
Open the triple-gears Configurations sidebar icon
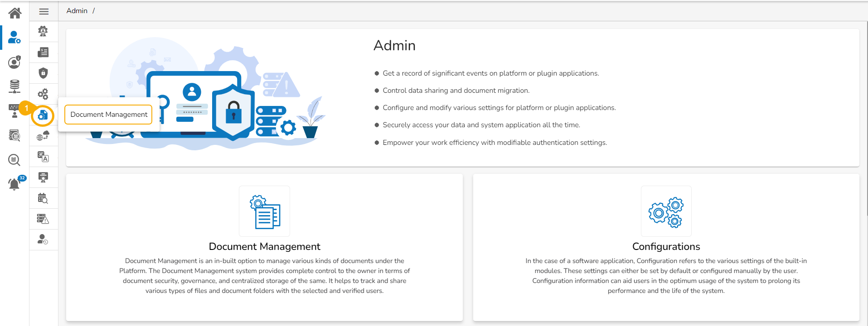coord(43,94)
